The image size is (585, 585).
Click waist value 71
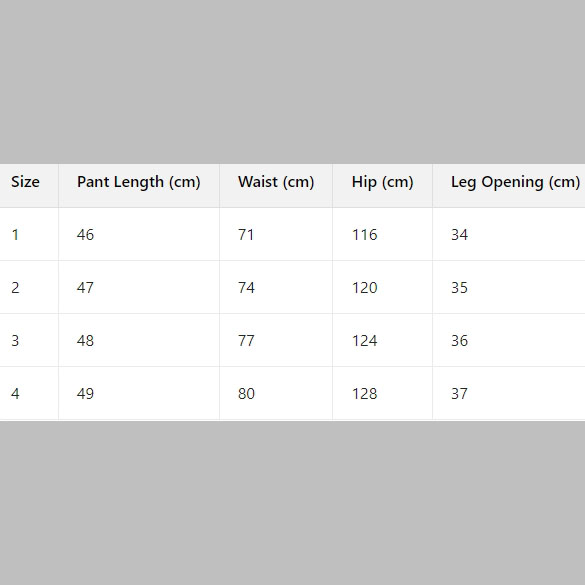click(246, 235)
